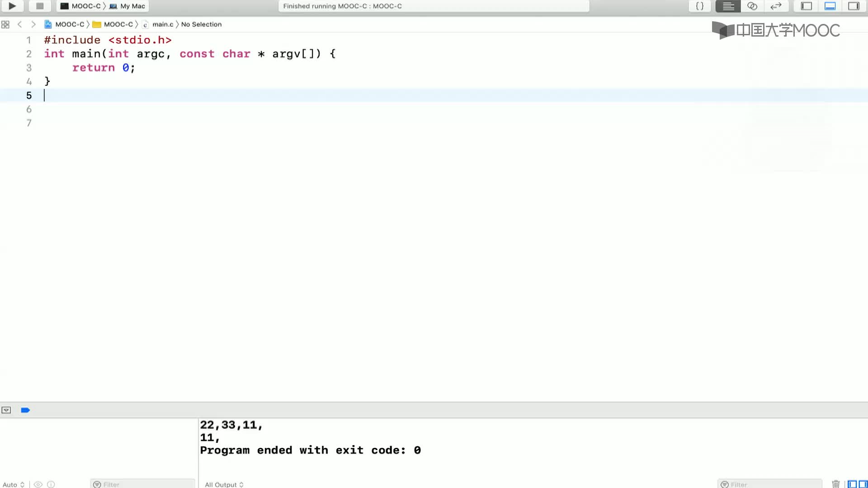Focus the variables view Filter field
Screen dimensions: 868x488
142,484
